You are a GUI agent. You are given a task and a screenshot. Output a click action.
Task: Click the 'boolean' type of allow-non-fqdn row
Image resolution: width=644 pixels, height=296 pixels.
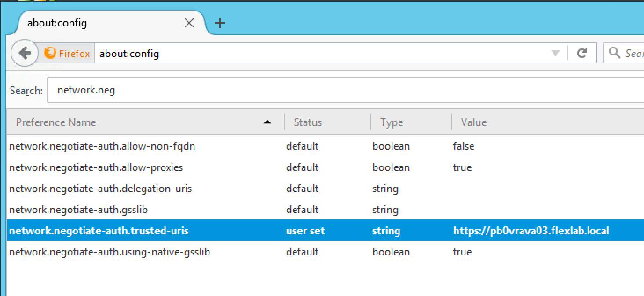coord(391,146)
